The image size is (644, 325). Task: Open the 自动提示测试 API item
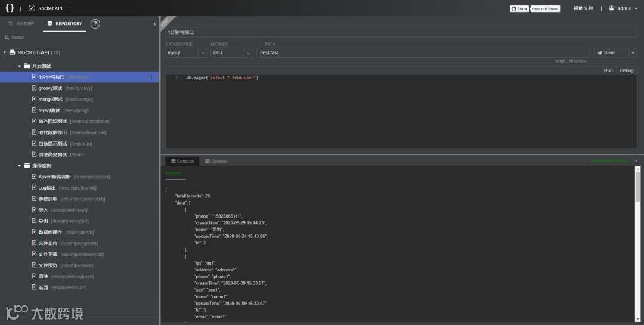coord(79,143)
